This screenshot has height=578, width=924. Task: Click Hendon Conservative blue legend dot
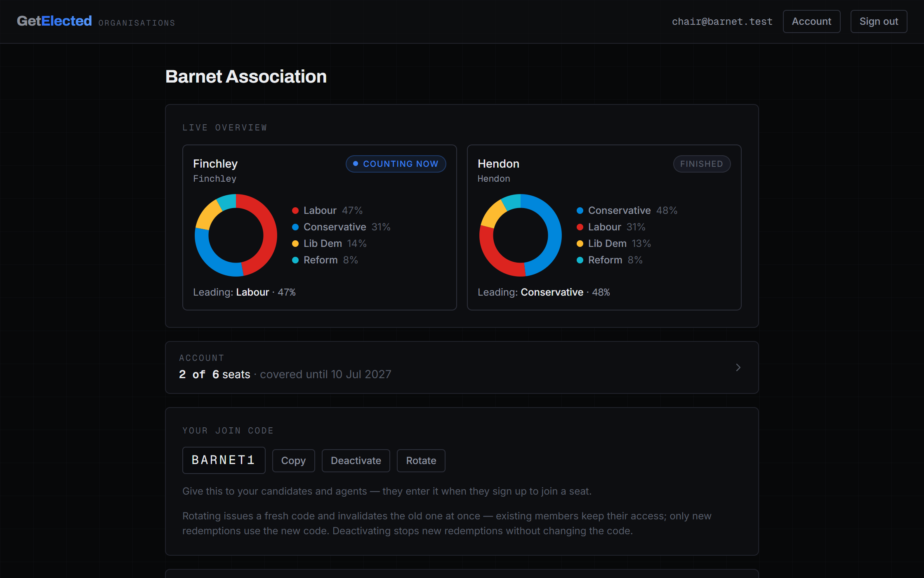[x=580, y=211]
